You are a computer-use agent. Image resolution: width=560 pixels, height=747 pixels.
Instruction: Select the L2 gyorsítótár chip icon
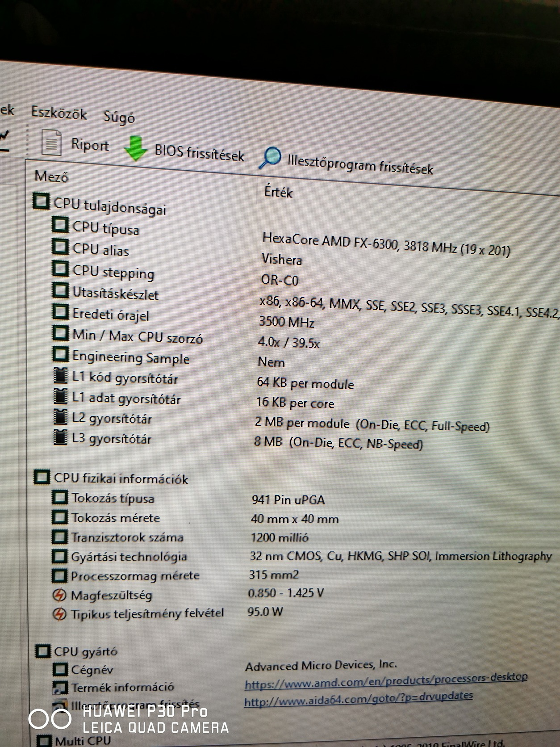click(60, 416)
